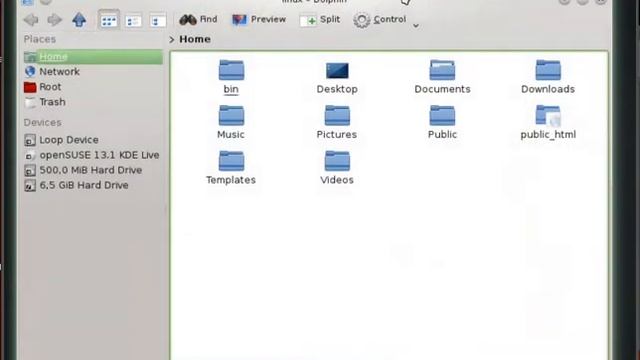Select the Pictures folder icon
The width and height of the screenshot is (640, 360).
pyautogui.click(x=337, y=116)
